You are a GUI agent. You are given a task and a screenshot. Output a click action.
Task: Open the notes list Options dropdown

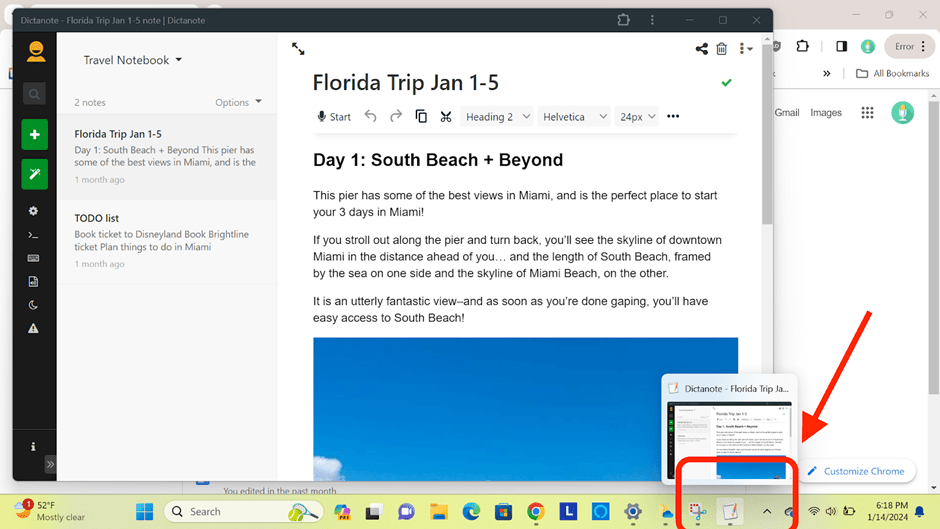(239, 102)
